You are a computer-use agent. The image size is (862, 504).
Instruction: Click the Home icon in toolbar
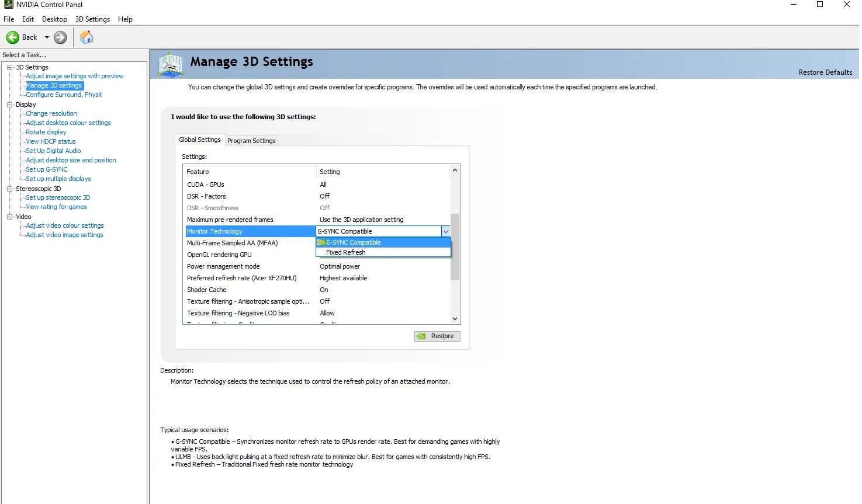86,37
